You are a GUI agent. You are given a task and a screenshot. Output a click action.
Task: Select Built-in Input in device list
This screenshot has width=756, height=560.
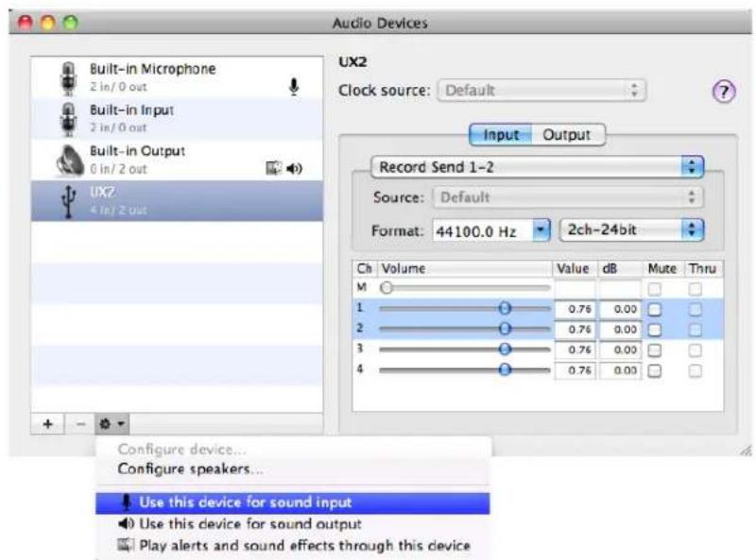pos(177,119)
